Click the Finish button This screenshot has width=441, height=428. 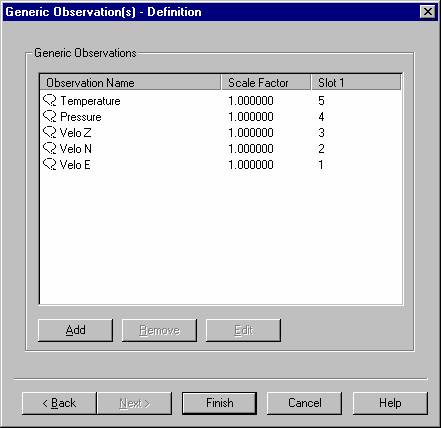(219, 403)
